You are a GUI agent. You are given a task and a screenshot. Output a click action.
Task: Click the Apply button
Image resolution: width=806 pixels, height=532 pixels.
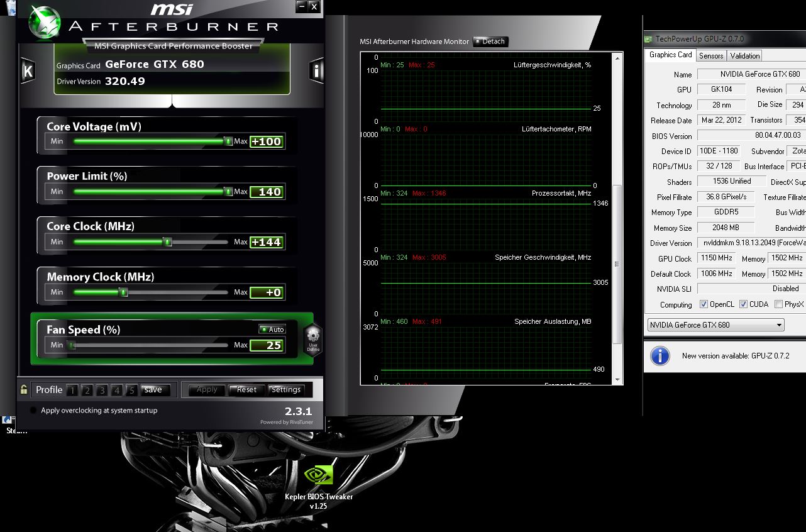207,390
